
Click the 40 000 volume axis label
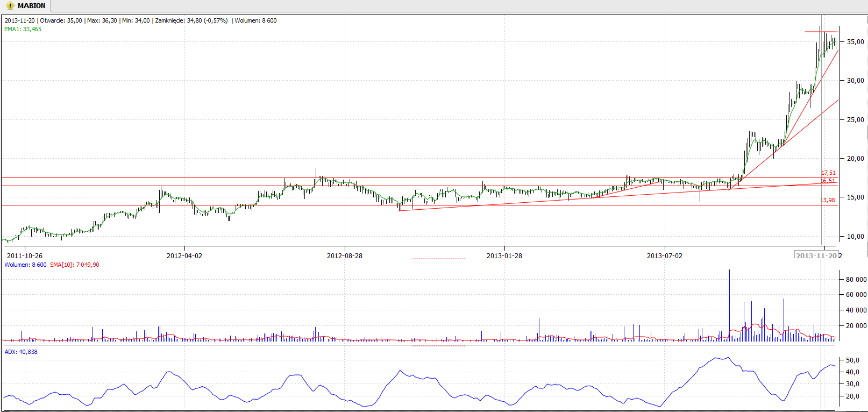pyautogui.click(x=856, y=310)
